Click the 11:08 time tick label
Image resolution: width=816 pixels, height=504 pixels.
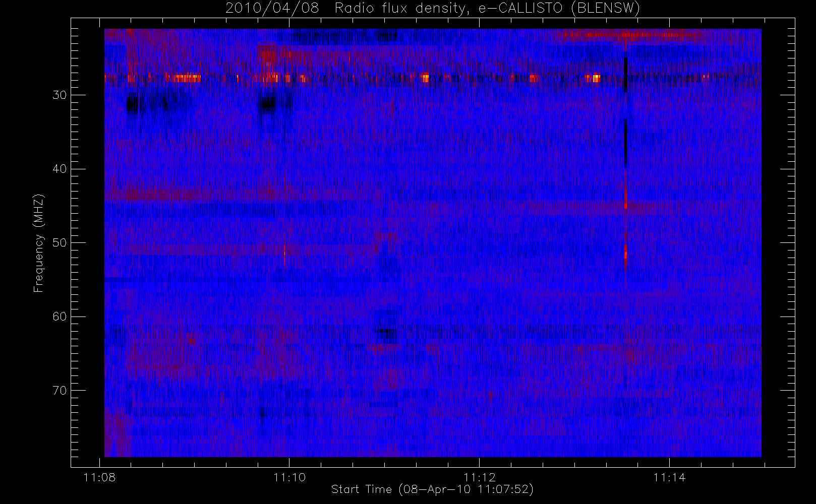click(100, 477)
